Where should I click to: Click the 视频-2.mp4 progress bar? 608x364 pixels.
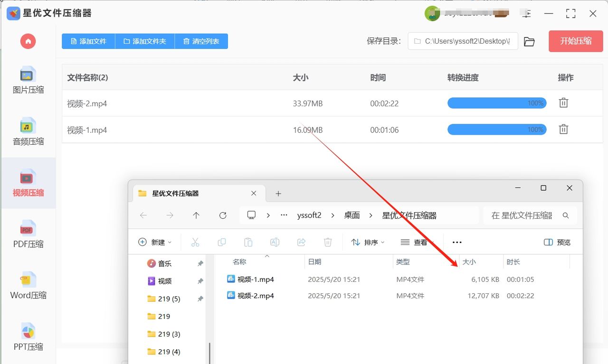coord(496,103)
